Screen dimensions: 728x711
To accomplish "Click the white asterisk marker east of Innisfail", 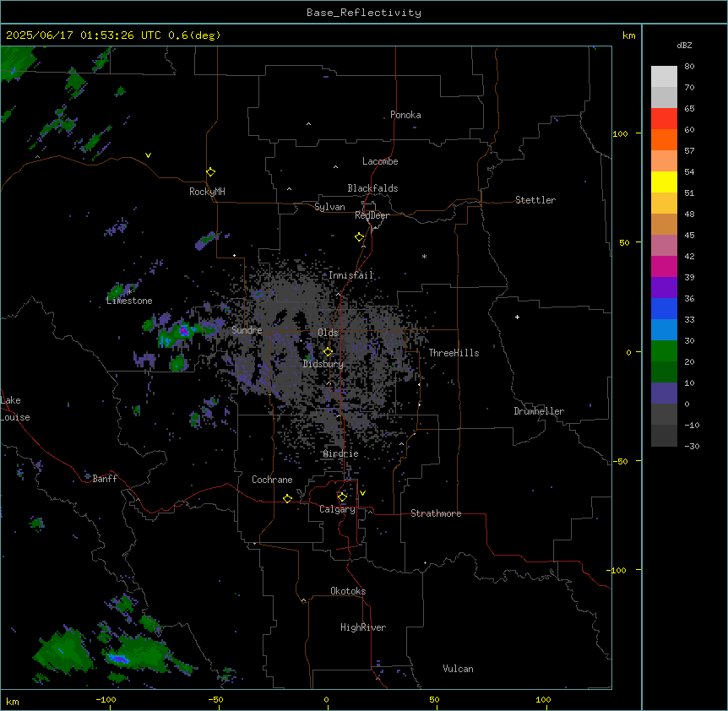I will [424, 256].
